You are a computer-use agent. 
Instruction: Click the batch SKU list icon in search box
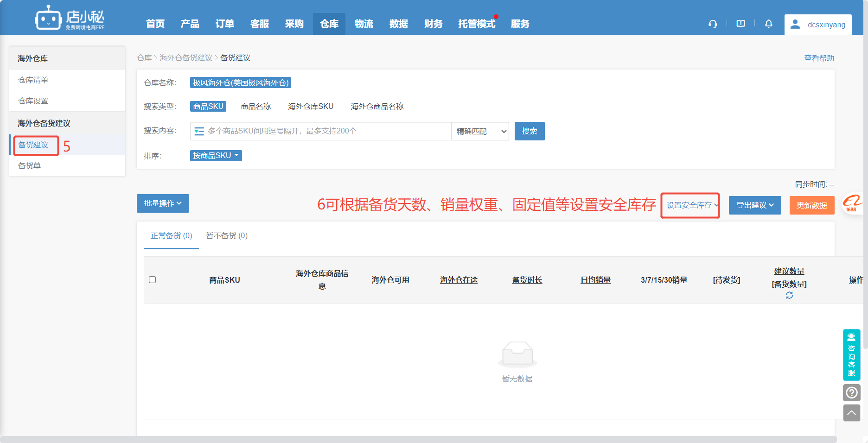199,132
